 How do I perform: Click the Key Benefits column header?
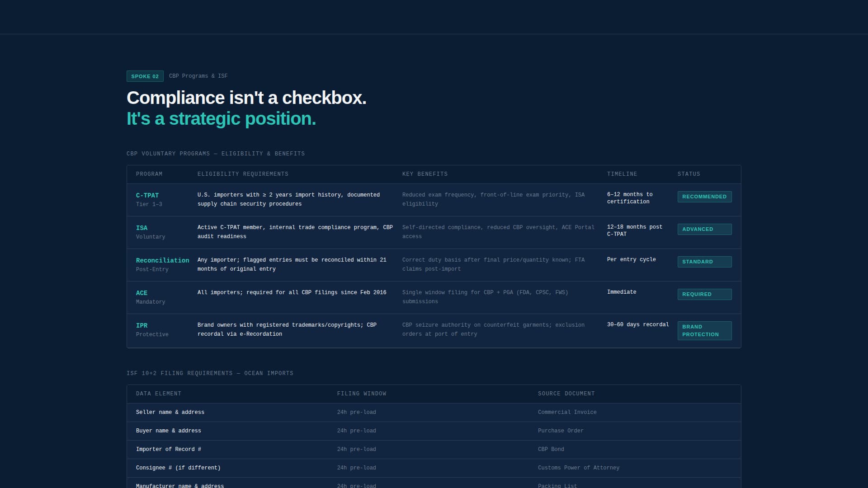pos(425,174)
